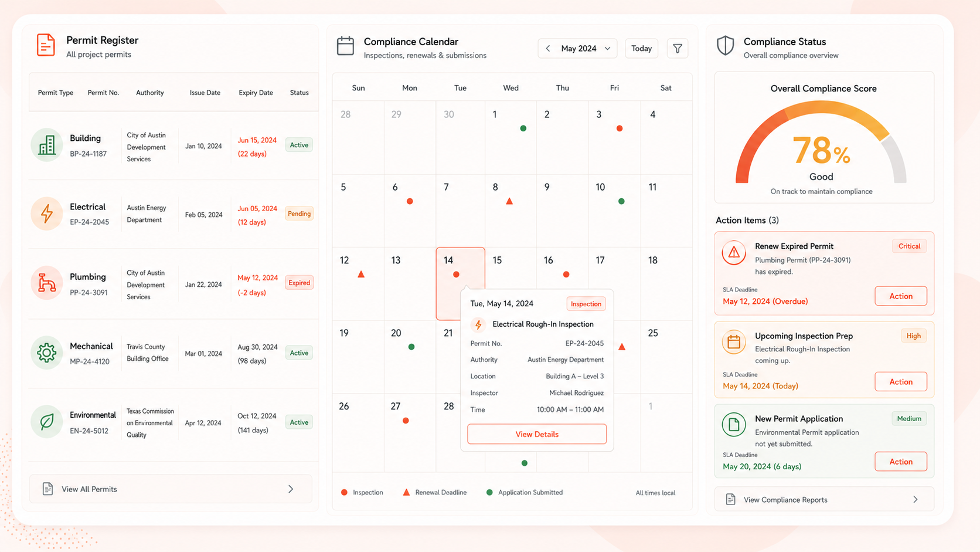Select the inspection marker on May 14
Screen dimensions: 980x552
(x=456, y=275)
